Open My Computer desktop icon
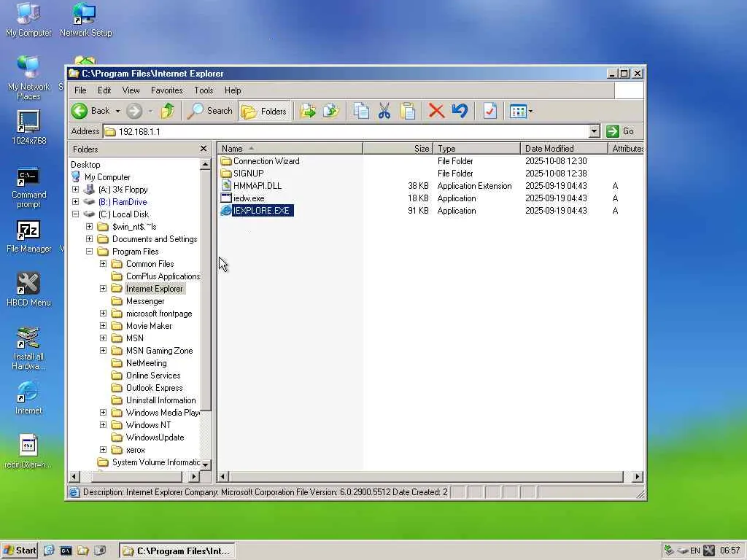The image size is (747, 560). tap(28, 20)
